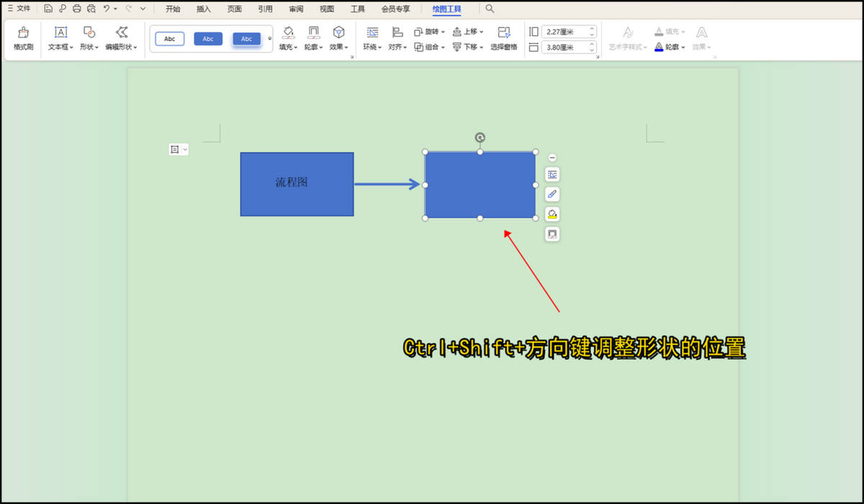Collapse the floating toolbar with minus button
Viewport: 864px width, 504px height.
coord(552,158)
